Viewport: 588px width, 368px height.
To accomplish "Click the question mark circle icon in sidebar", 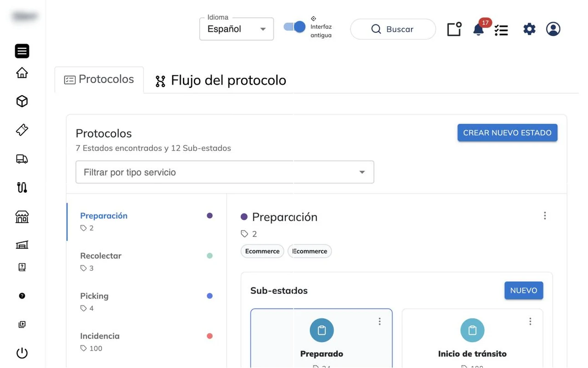I will [22, 296].
